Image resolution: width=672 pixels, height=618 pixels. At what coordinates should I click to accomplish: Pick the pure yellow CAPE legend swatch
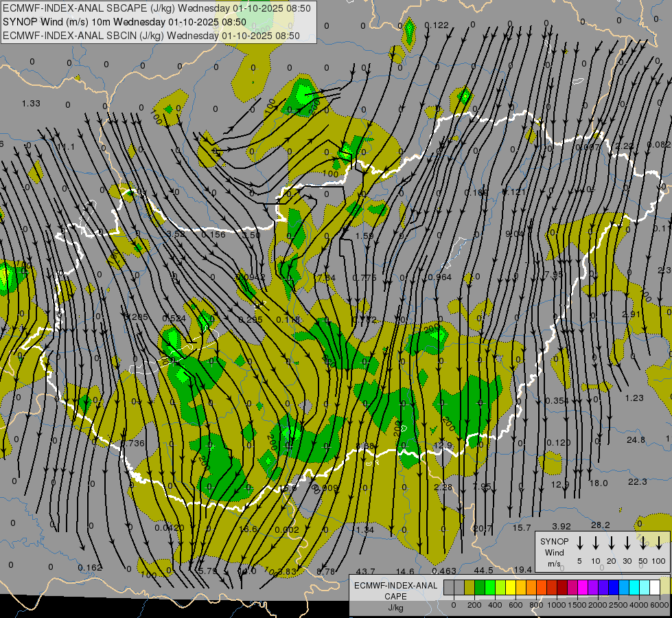pyautogui.click(x=511, y=587)
